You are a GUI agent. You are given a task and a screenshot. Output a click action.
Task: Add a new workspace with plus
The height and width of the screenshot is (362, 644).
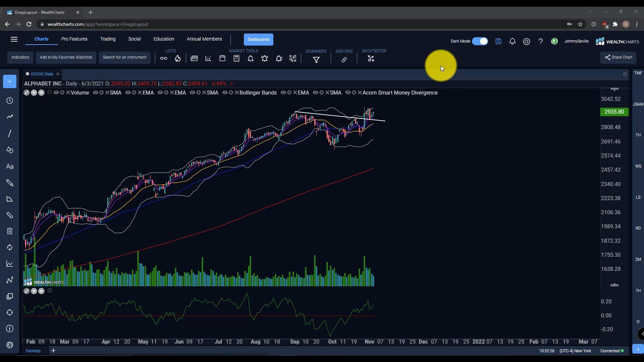(x=53, y=351)
